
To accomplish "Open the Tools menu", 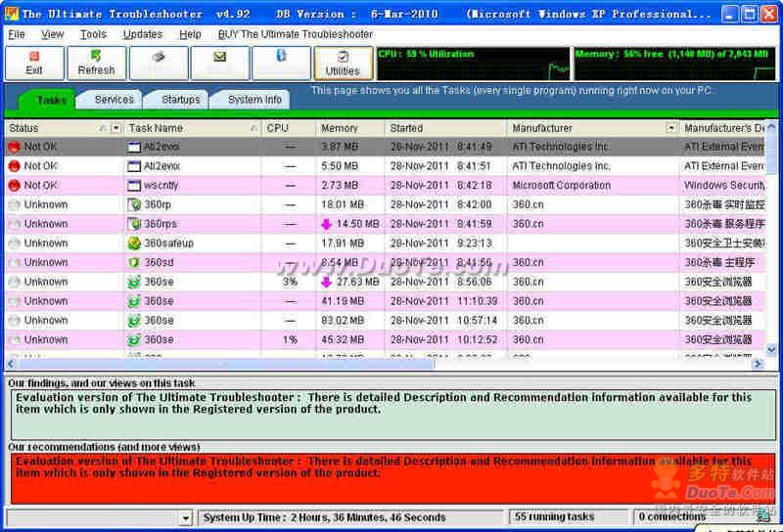I will 93,34.
